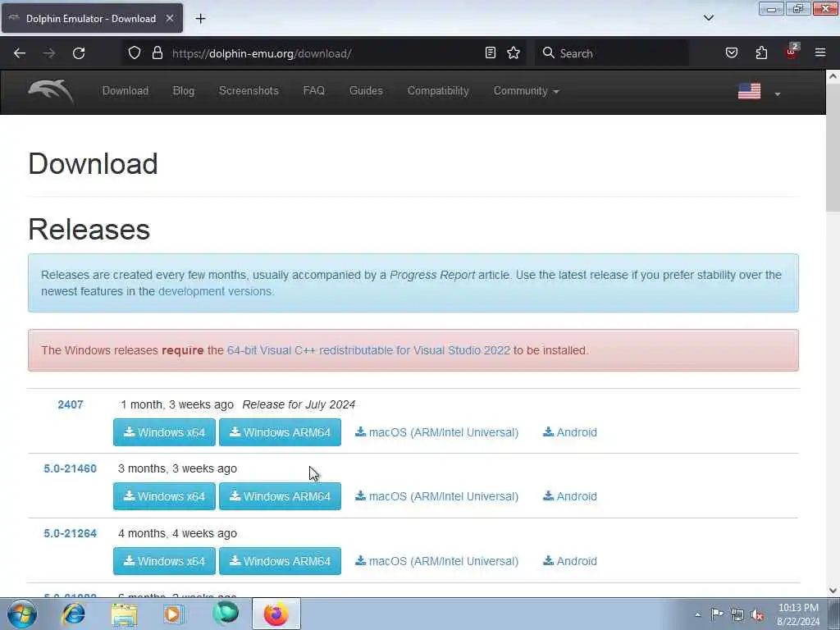Open Windows Media Player taskbar icon
The width and height of the screenshot is (840, 630).
[x=173, y=614]
